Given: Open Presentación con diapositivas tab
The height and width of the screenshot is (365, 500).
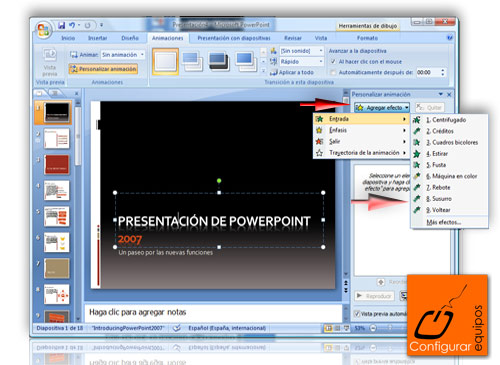Looking at the screenshot, I should click(234, 38).
